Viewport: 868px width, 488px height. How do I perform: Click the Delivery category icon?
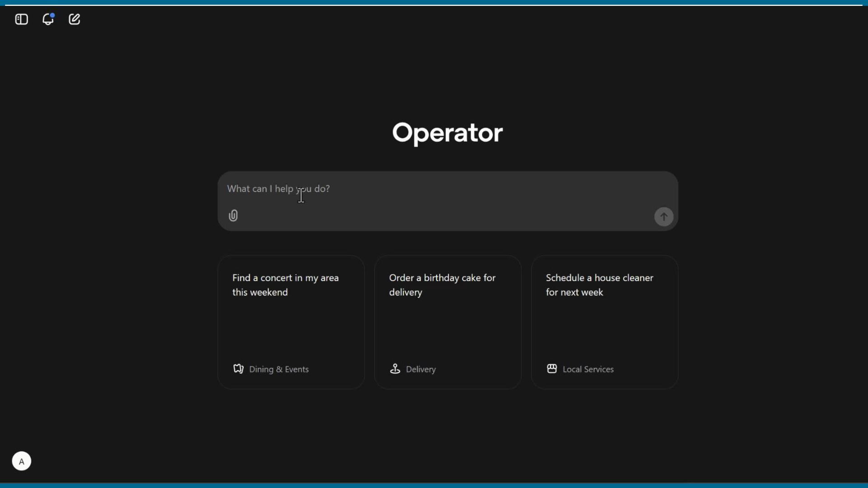tap(395, 369)
